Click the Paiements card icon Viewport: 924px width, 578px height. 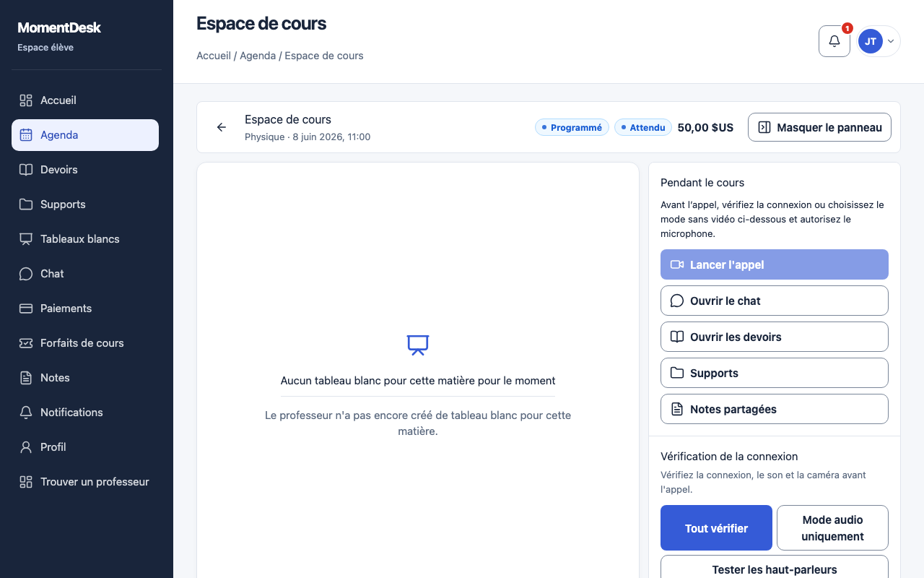click(x=26, y=309)
